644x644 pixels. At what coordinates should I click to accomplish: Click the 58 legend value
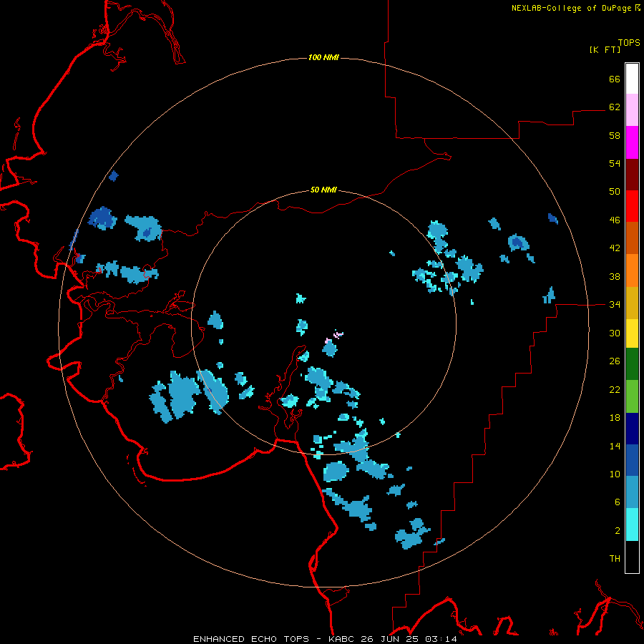click(x=615, y=135)
